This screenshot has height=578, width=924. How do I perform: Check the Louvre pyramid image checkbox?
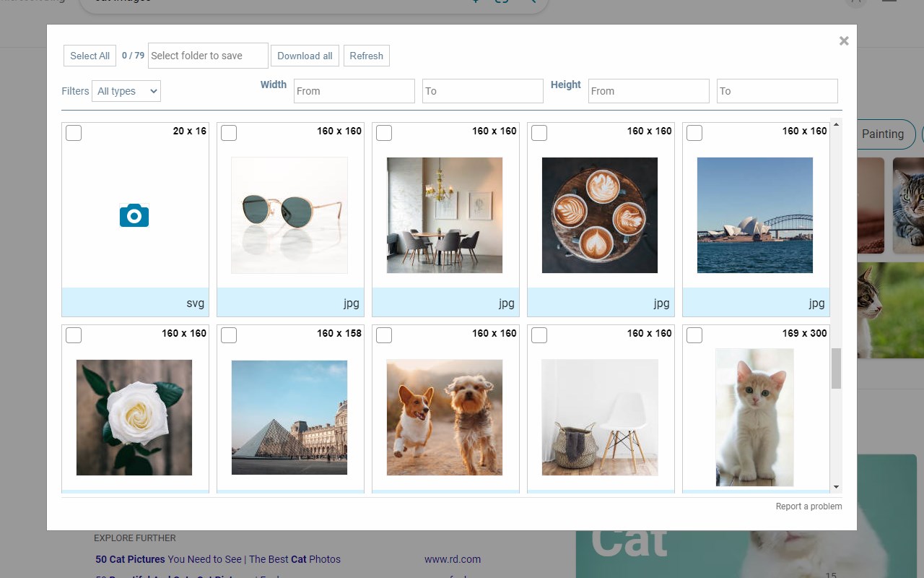coord(229,335)
